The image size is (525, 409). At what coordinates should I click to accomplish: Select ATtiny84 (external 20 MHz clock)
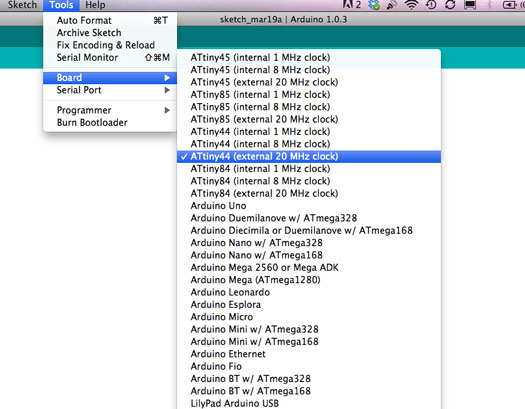pyautogui.click(x=309, y=193)
